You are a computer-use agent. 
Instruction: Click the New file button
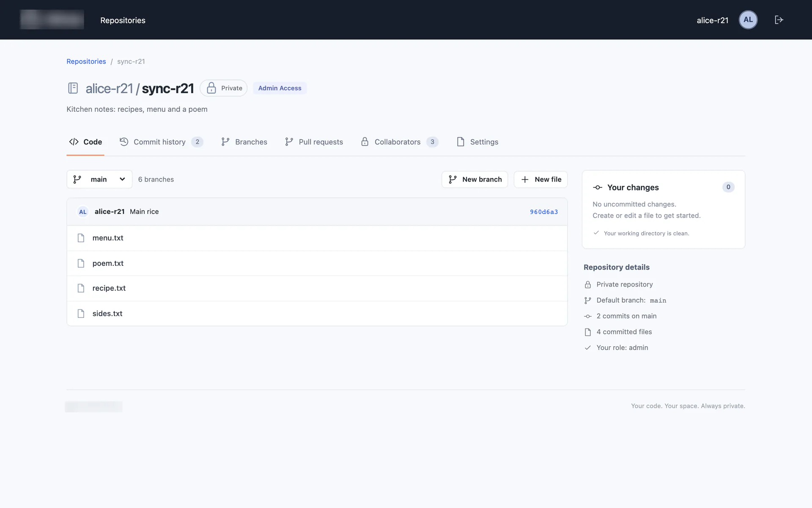click(540, 179)
